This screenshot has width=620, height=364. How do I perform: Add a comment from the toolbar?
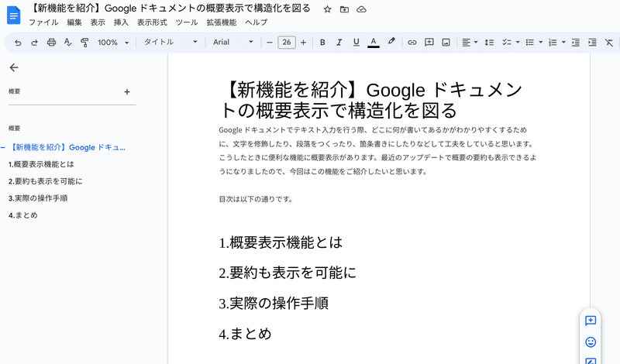(x=429, y=43)
